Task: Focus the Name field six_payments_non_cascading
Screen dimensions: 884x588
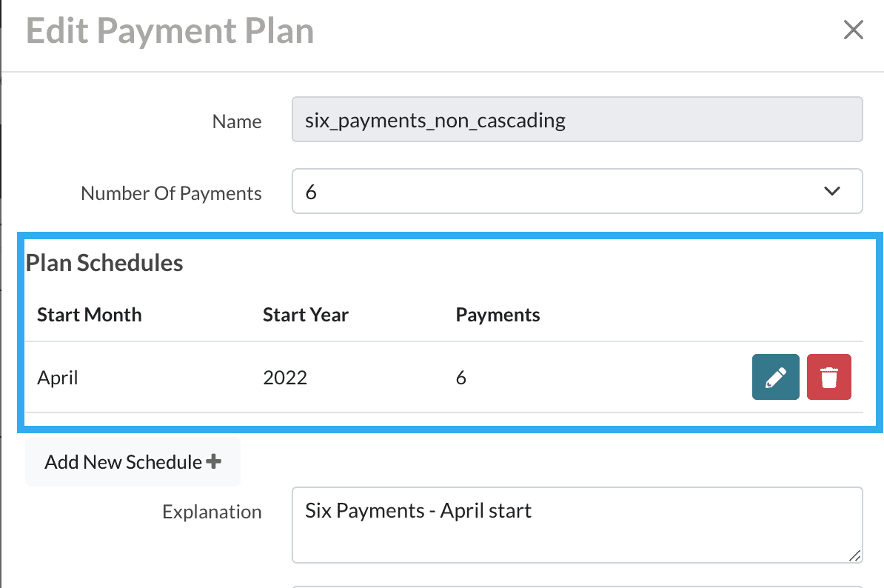Action: pyautogui.click(x=577, y=120)
